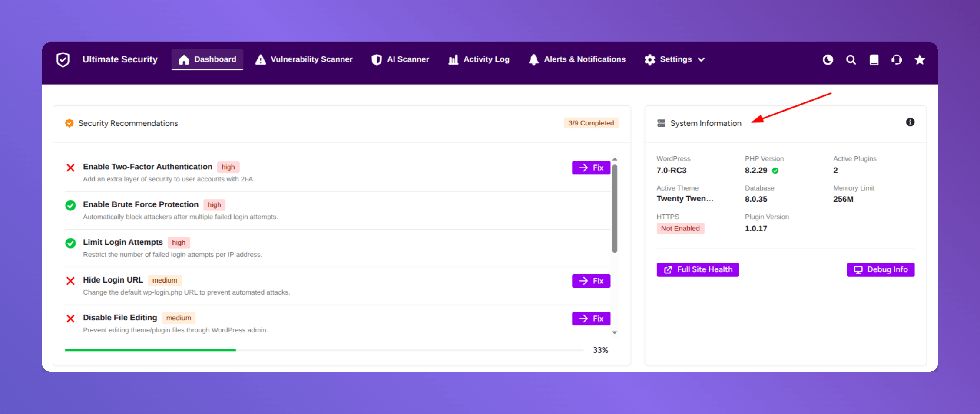Click the high badge on Limit Login Attempts
Image resolution: width=980 pixels, height=414 pixels.
(179, 243)
